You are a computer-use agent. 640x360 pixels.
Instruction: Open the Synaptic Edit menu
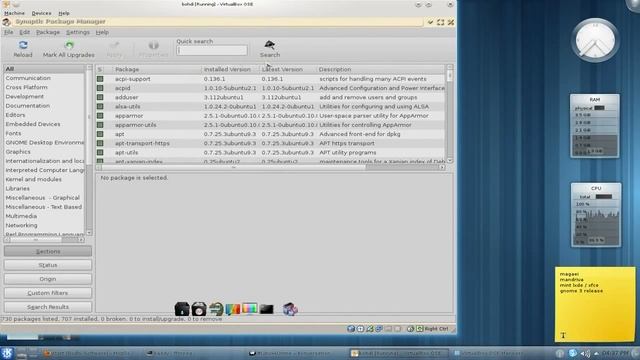coord(24,32)
